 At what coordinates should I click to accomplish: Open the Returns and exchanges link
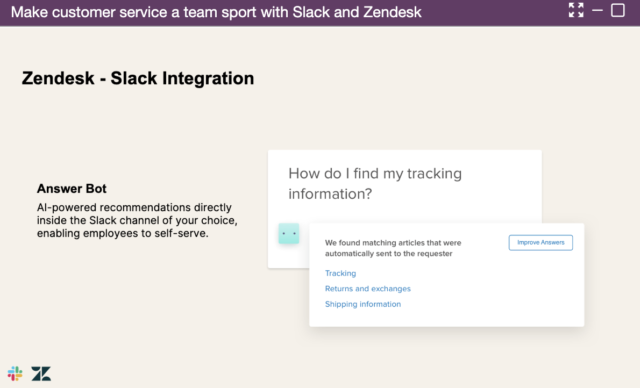tap(368, 288)
